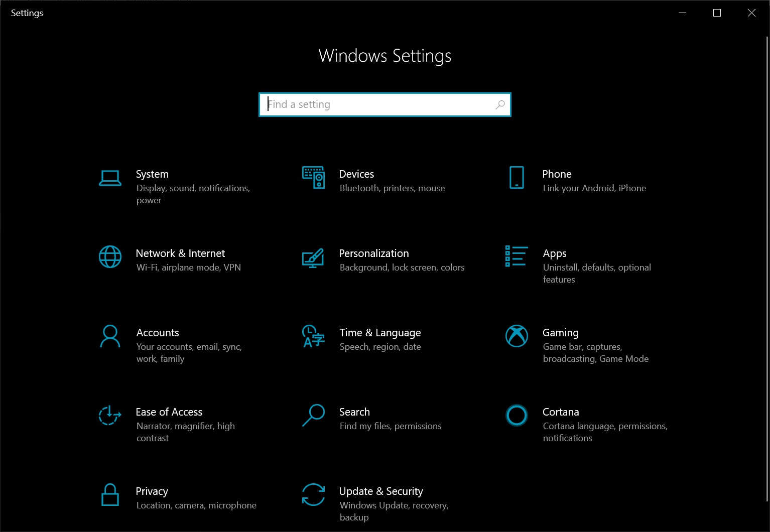Open the System settings title
This screenshot has width=770, height=532.
click(x=152, y=174)
